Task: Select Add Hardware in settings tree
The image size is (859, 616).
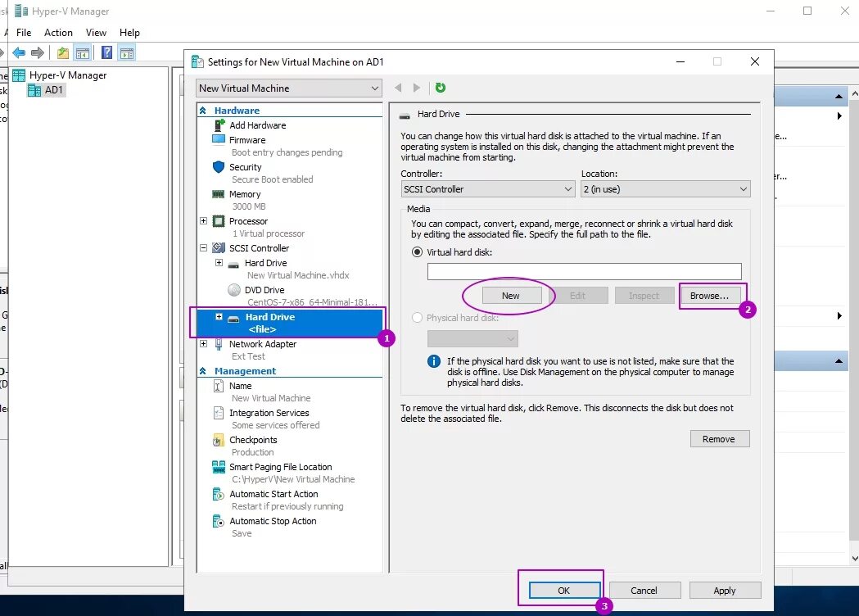Action: pyautogui.click(x=257, y=125)
